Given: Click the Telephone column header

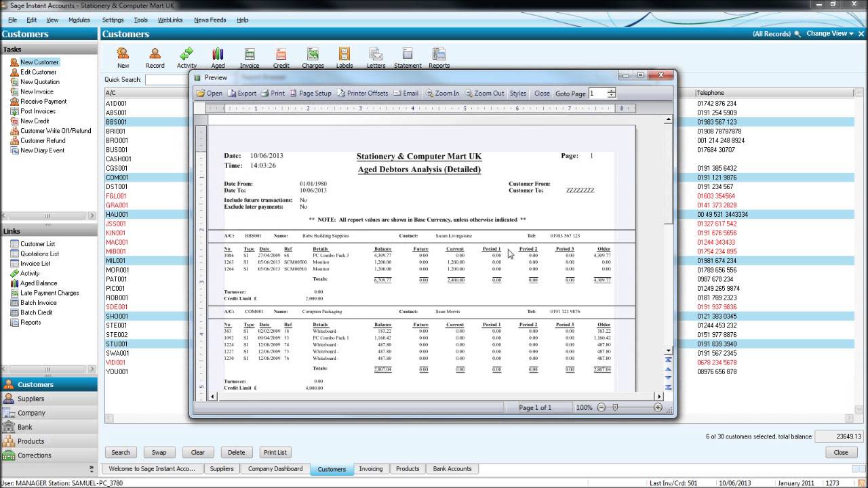Looking at the screenshot, I should tap(773, 93).
